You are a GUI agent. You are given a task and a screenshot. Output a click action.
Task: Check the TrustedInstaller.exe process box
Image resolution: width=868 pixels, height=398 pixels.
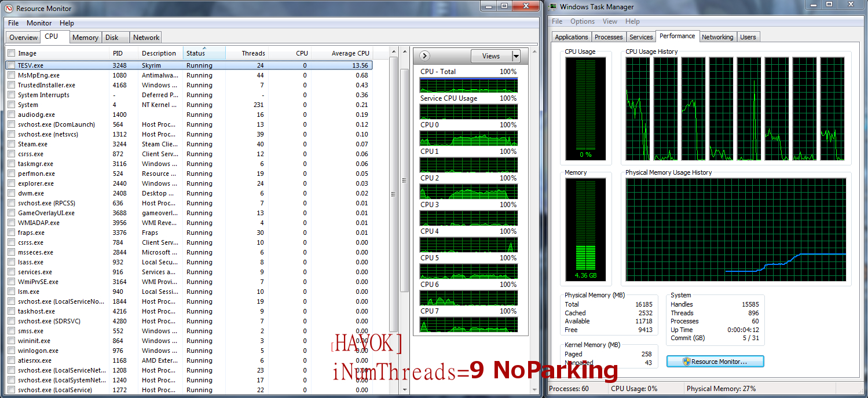11,85
